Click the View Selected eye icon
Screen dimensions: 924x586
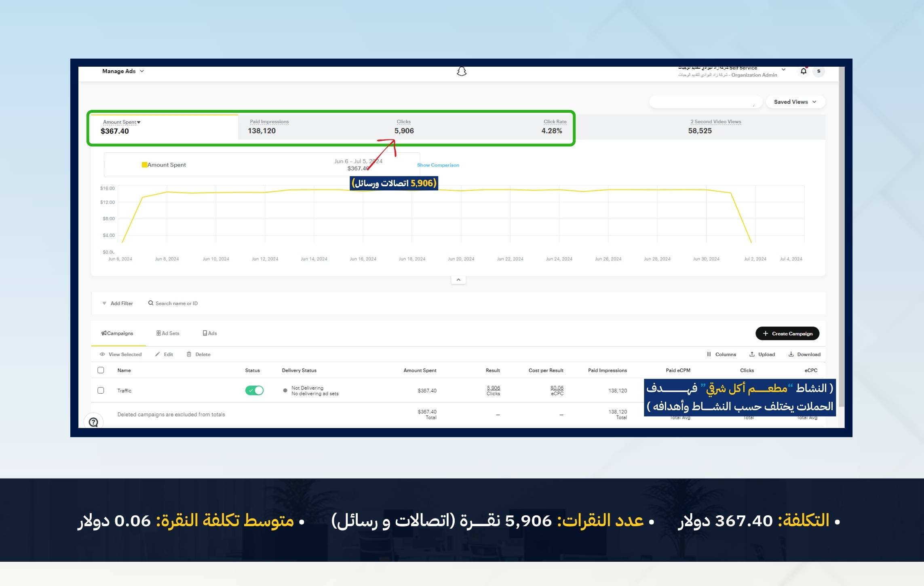(102, 354)
